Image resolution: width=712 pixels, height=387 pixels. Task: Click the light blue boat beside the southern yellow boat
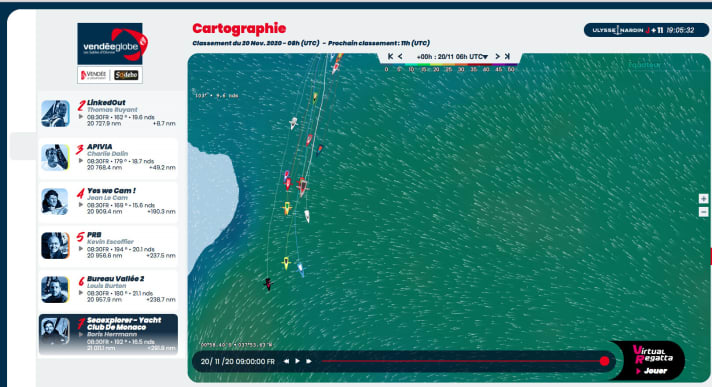pos(300,268)
